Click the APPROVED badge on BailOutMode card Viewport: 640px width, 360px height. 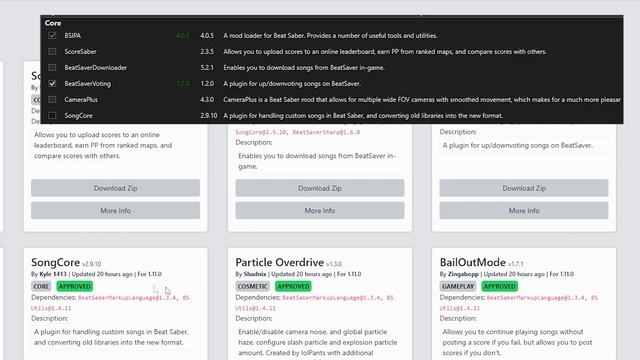[500, 287]
